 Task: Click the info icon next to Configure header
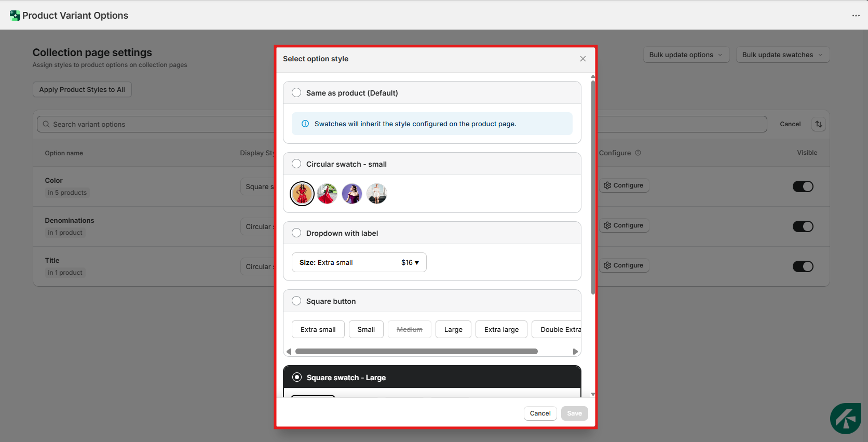[638, 153]
